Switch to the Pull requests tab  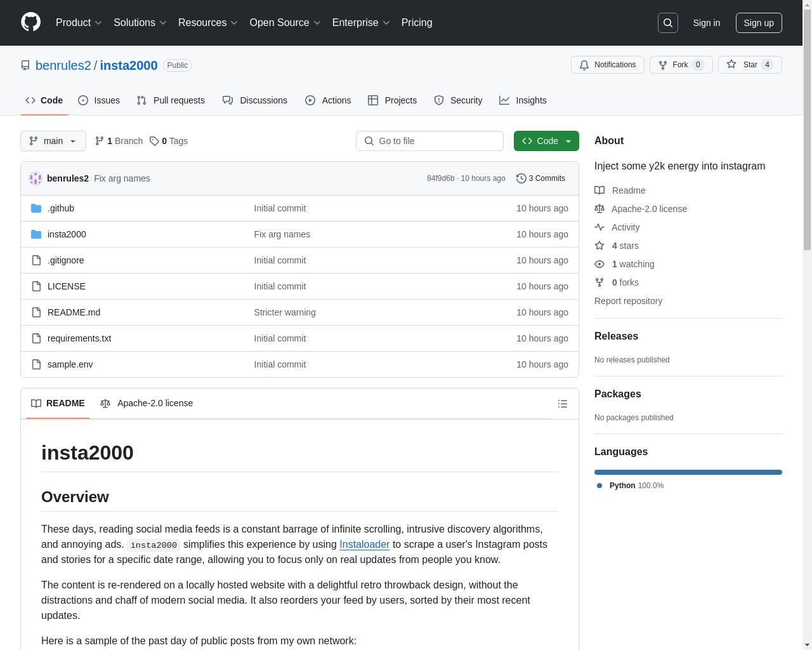(x=171, y=100)
